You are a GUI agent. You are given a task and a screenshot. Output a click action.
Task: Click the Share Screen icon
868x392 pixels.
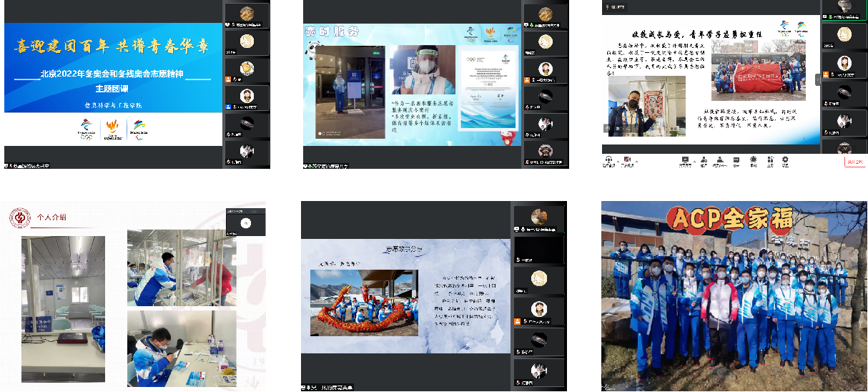coord(685,160)
